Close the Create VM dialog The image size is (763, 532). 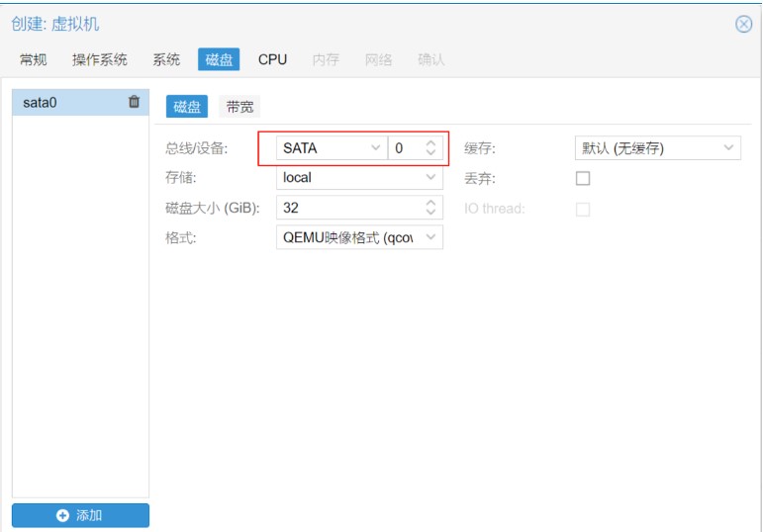tap(743, 25)
